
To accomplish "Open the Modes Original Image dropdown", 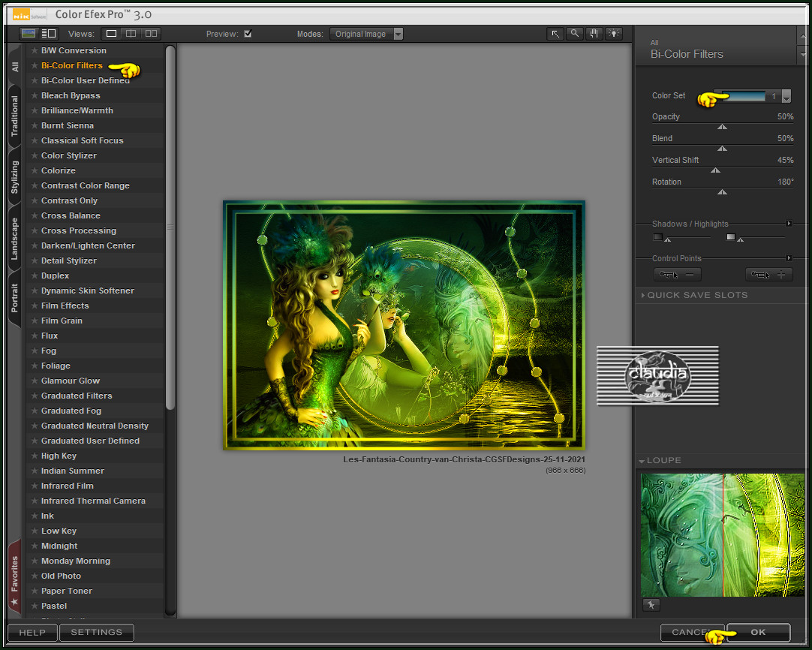I will [x=366, y=34].
